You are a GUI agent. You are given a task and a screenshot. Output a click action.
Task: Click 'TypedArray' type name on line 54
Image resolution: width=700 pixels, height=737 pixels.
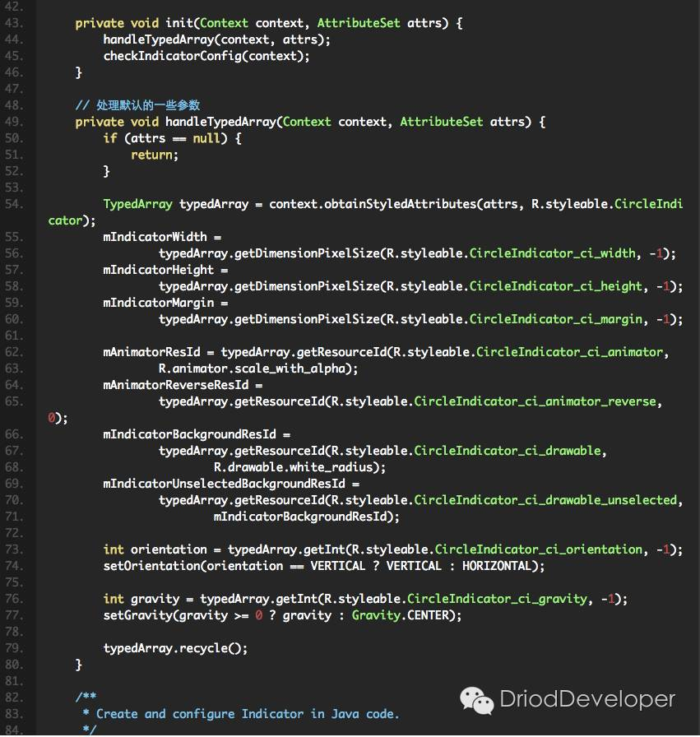pyautogui.click(x=137, y=204)
